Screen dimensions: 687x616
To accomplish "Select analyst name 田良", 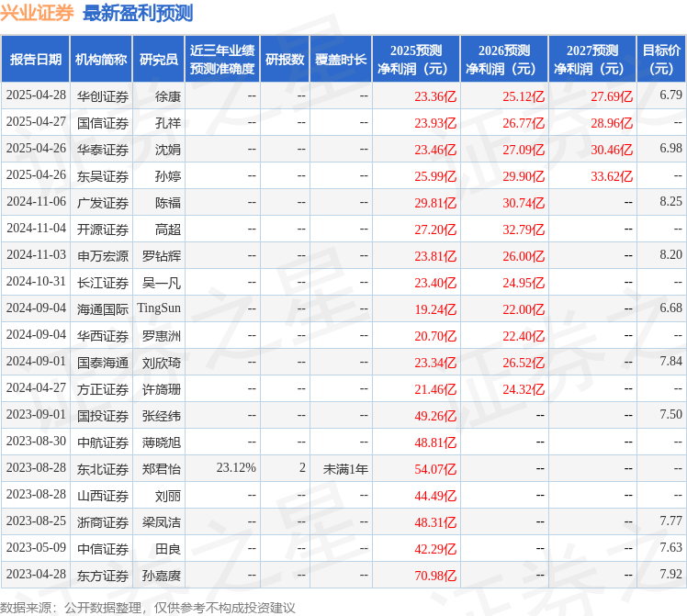I will coord(168,549).
